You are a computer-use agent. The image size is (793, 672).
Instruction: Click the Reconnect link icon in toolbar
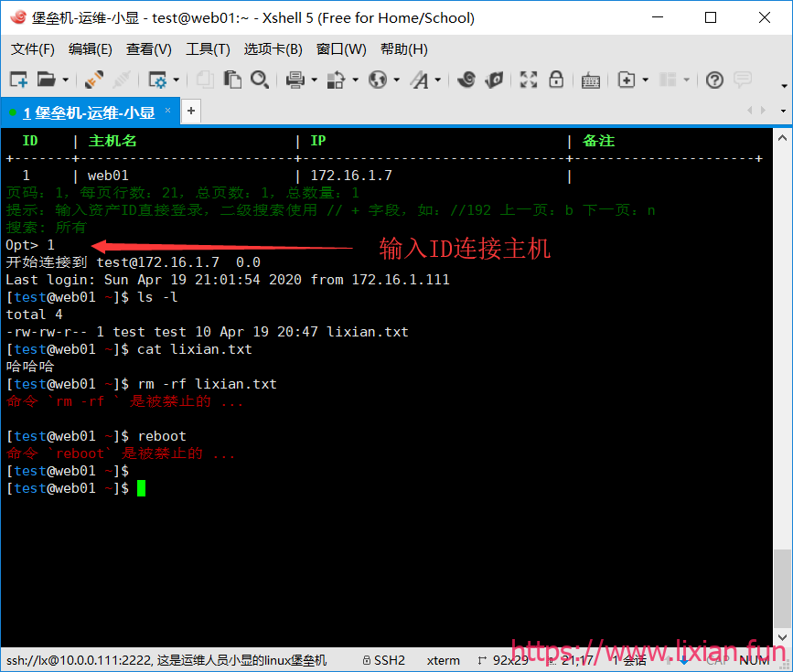94,80
